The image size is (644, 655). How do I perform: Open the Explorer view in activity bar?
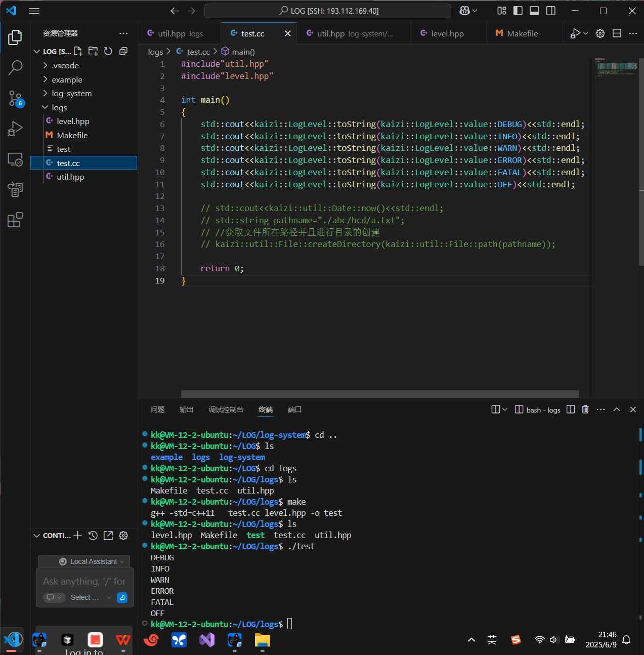(x=15, y=37)
